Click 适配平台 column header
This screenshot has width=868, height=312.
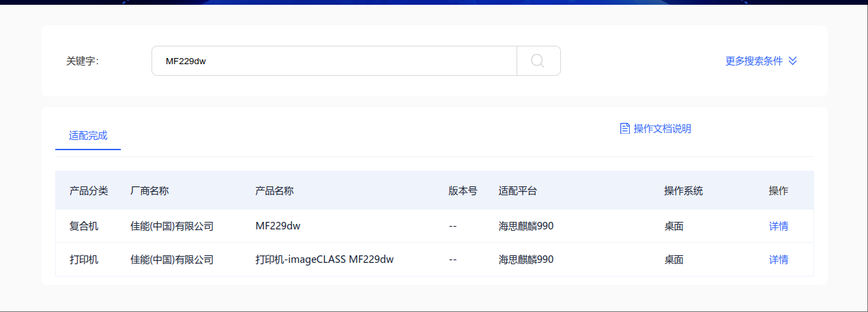(x=518, y=190)
